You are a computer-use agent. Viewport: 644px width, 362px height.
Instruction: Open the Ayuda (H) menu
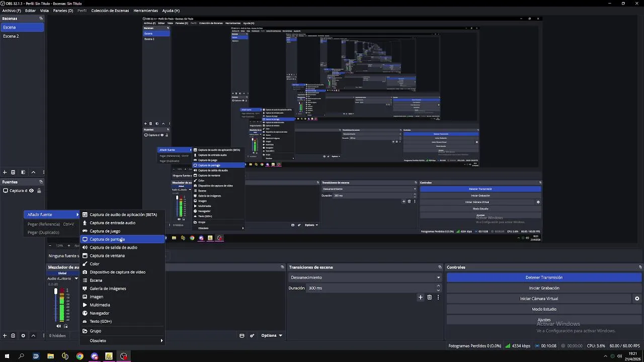171,11
